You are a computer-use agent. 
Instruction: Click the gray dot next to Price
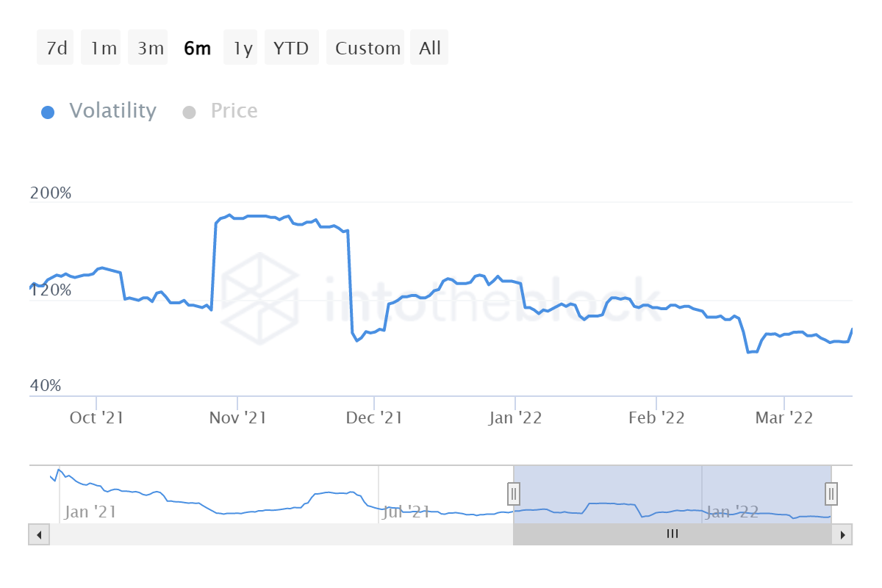189,110
